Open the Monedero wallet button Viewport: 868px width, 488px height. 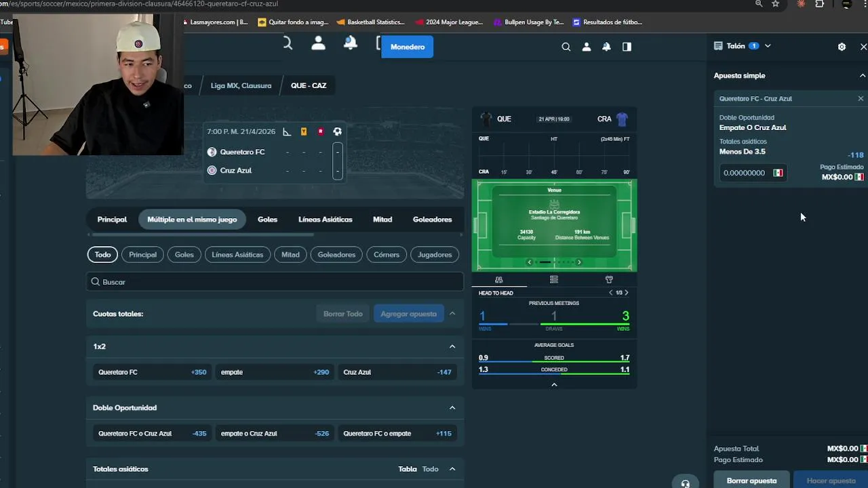coord(408,47)
